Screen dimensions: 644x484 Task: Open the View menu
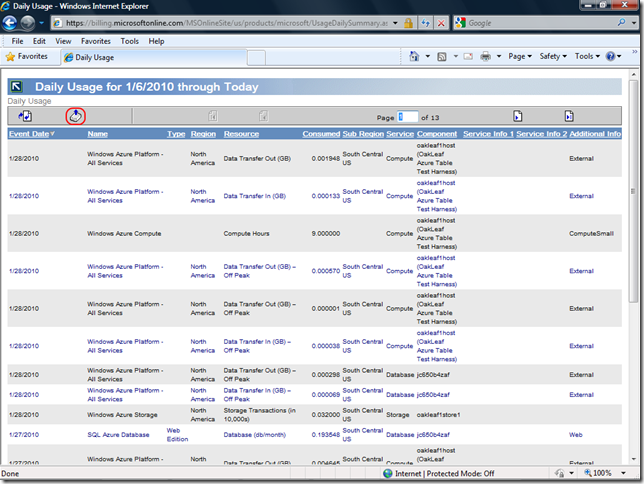pyautogui.click(x=63, y=41)
